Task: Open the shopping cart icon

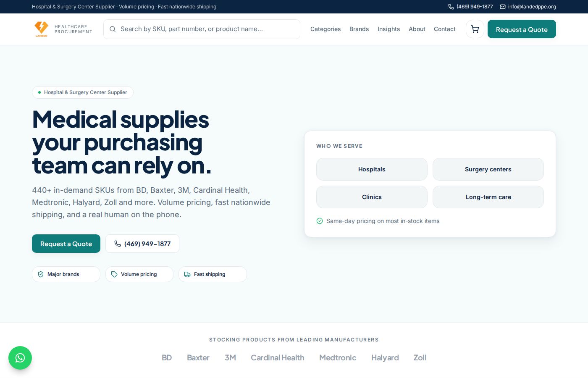Action: (475, 29)
